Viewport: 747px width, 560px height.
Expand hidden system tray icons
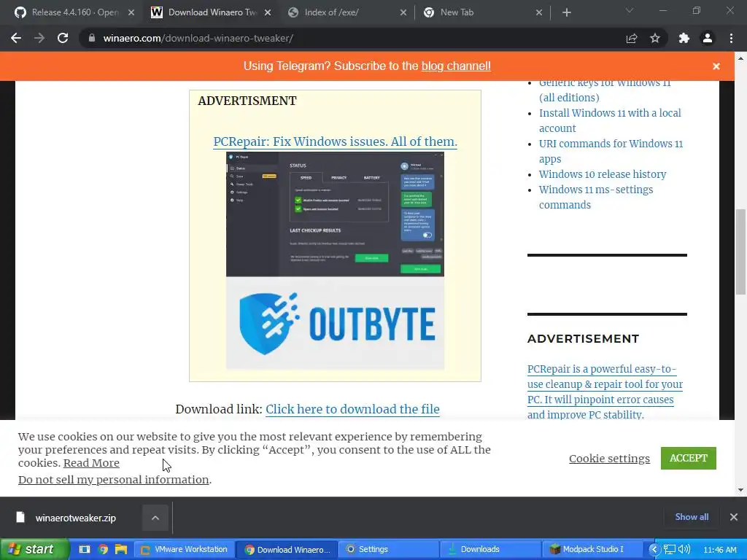(x=654, y=550)
